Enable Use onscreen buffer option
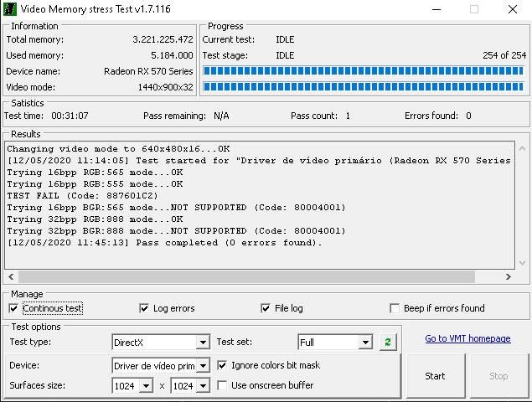The height and width of the screenshot is (402, 532). (x=222, y=385)
